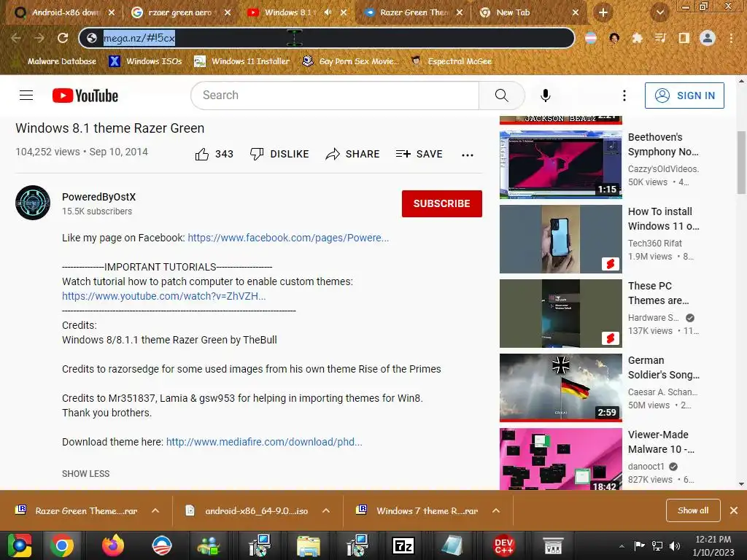
Task: Open the youtube.com/watch tutorial link
Action: click(164, 296)
